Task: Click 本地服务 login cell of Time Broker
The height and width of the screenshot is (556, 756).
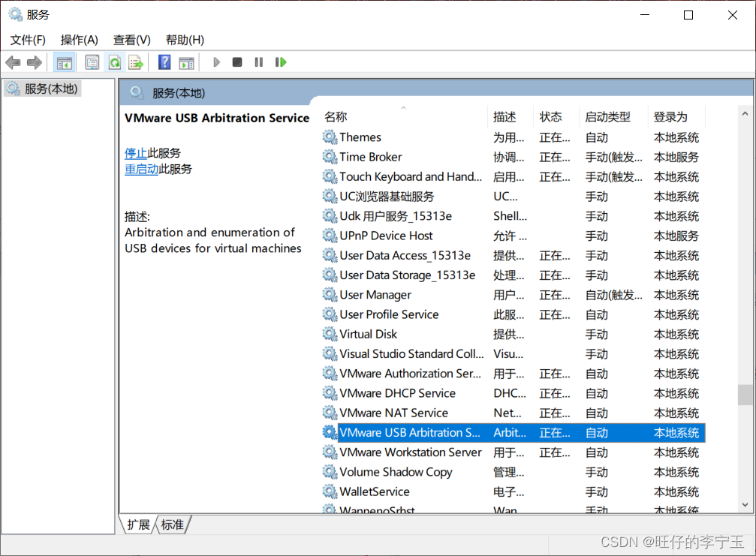Action: tap(676, 157)
